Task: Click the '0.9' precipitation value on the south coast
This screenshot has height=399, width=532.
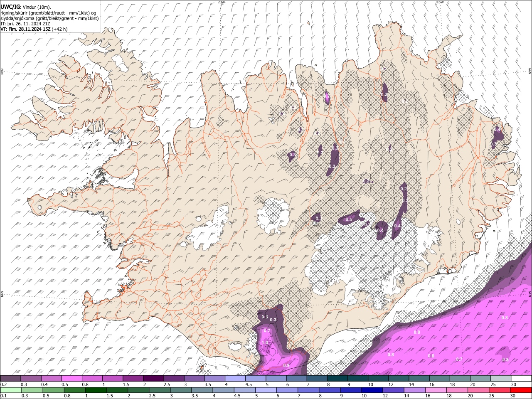Action: [286, 365]
